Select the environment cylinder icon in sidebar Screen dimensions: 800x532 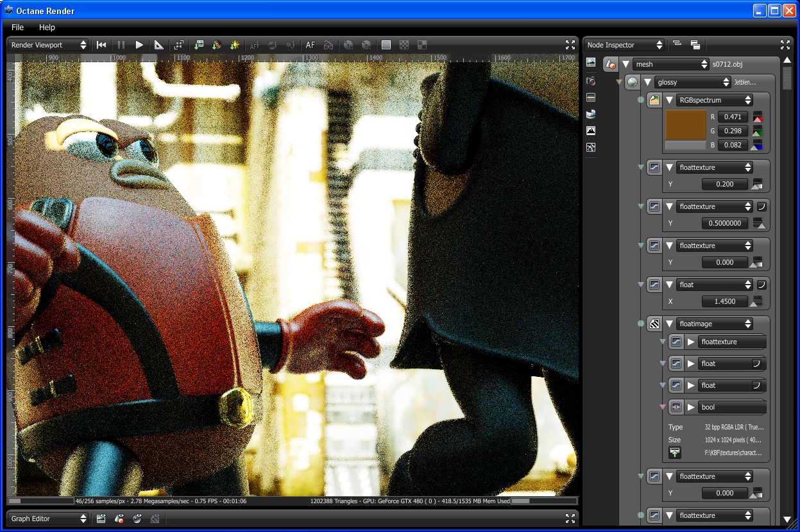tap(591, 114)
